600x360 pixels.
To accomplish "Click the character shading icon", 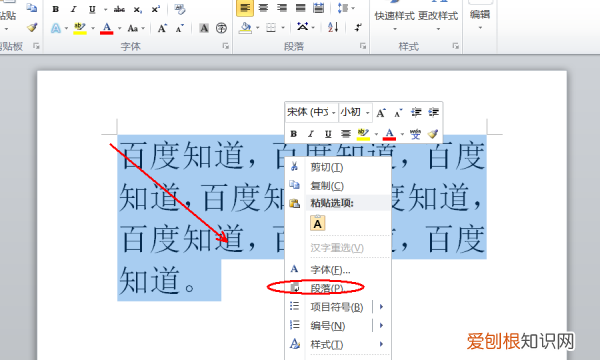I will coord(204,28).
